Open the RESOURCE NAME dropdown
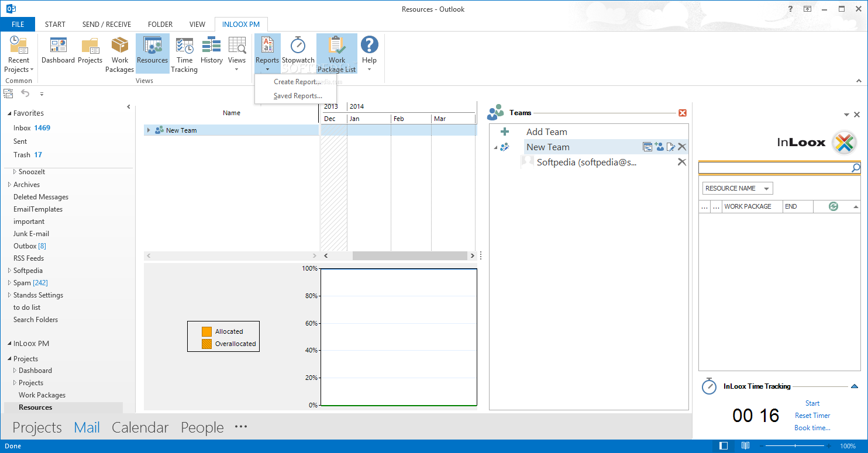Screen dimensions: 868x453 click(738, 188)
